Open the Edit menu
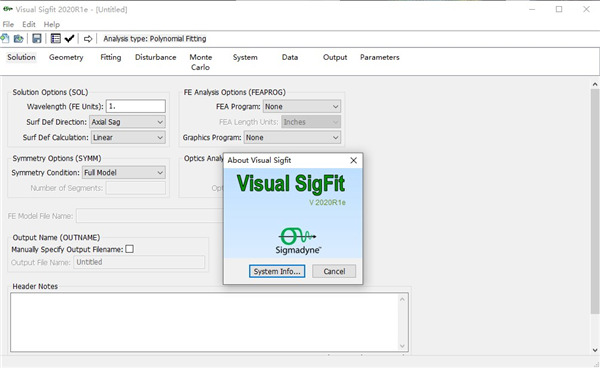The width and height of the screenshot is (600, 368). point(29,24)
